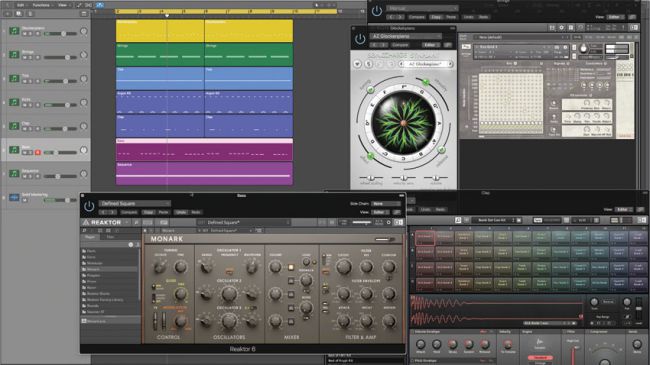Click the Glockenspiel track instrument icon
Image resolution: width=650 pixels, height=365 pixels.
pos(14,31)
